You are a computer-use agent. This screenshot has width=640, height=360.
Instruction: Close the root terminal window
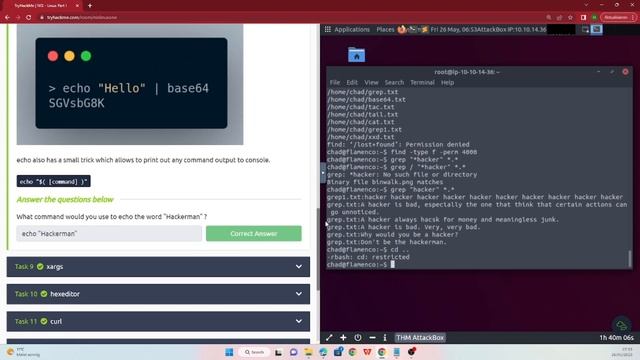pyautogui.click(x=625, y=72)
